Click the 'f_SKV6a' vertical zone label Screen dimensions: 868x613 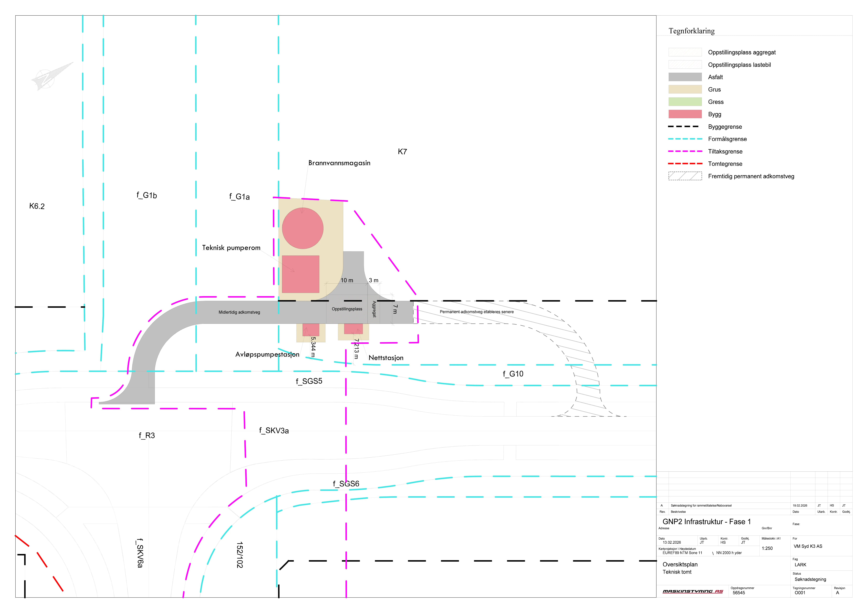140,553
